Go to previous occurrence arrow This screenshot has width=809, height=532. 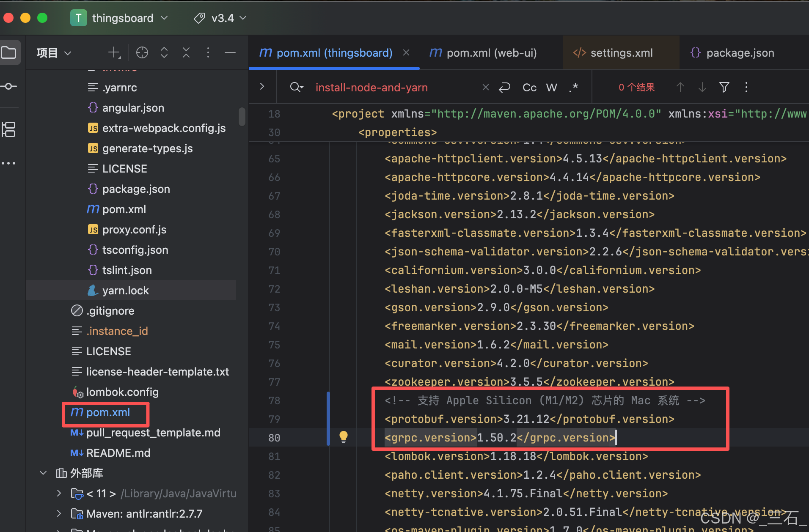(x=680, y=87)
